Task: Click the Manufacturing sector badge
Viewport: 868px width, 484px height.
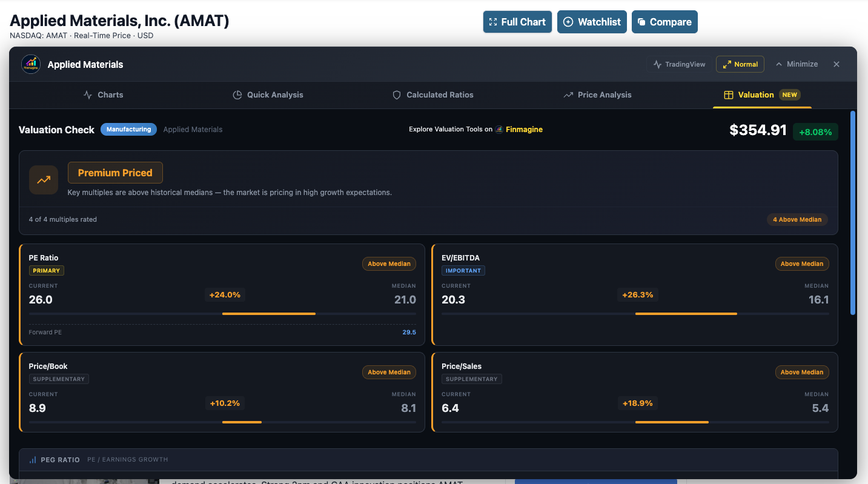Action: tap(128, 129)
